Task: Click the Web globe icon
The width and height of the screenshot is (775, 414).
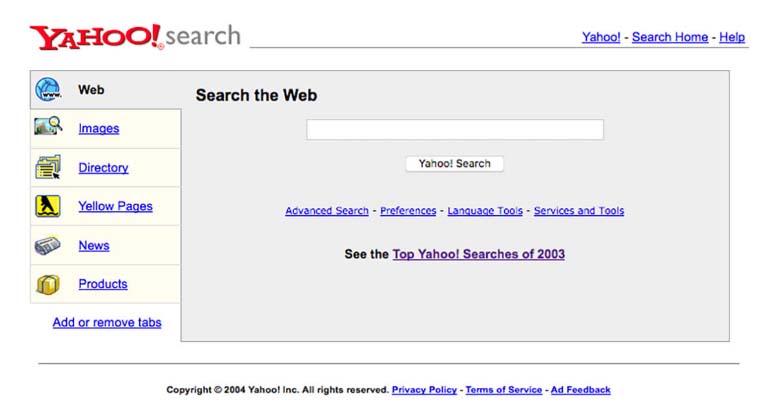Action: coord(47,89)
